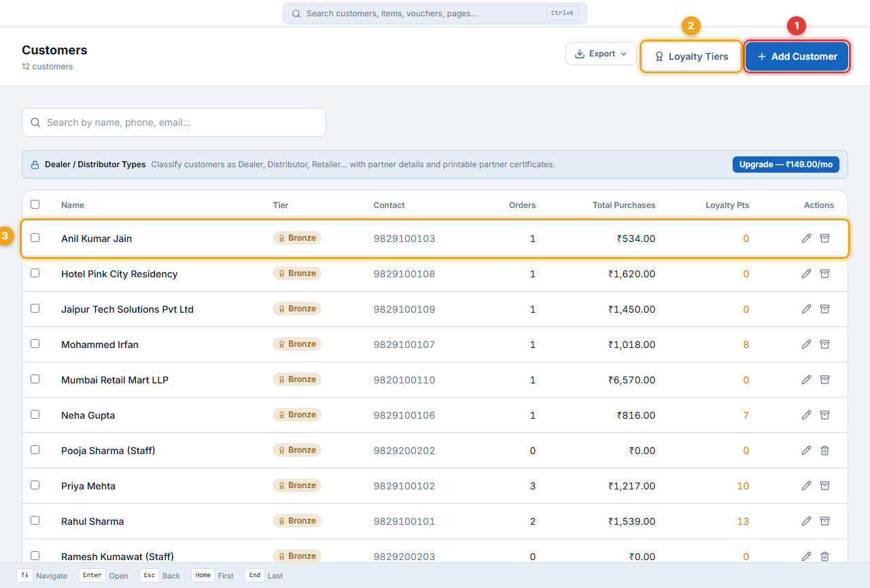870x588 pixels.
Task: Archive Neha Gupta customer
Action: point(824,415)
